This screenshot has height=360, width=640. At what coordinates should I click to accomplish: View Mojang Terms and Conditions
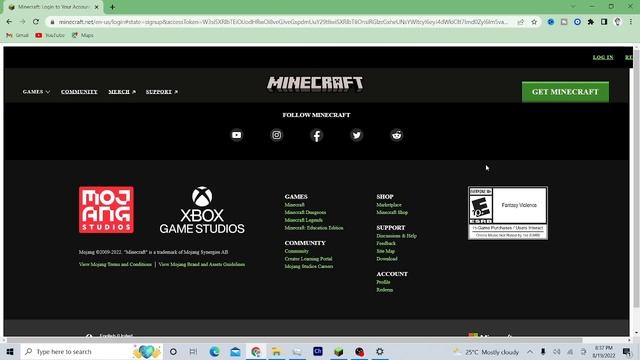tap(115, 264)
